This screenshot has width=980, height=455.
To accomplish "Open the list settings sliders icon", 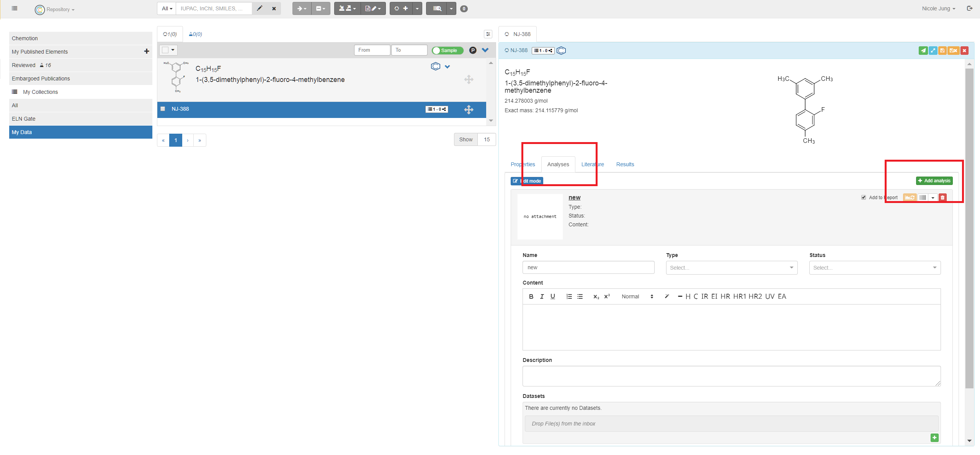I will coord(488,34).
